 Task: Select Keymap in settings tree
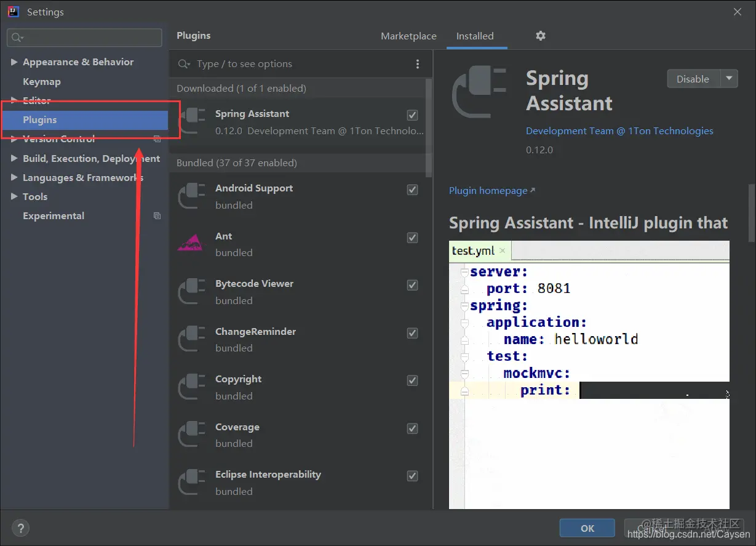(x=42, y=81)
